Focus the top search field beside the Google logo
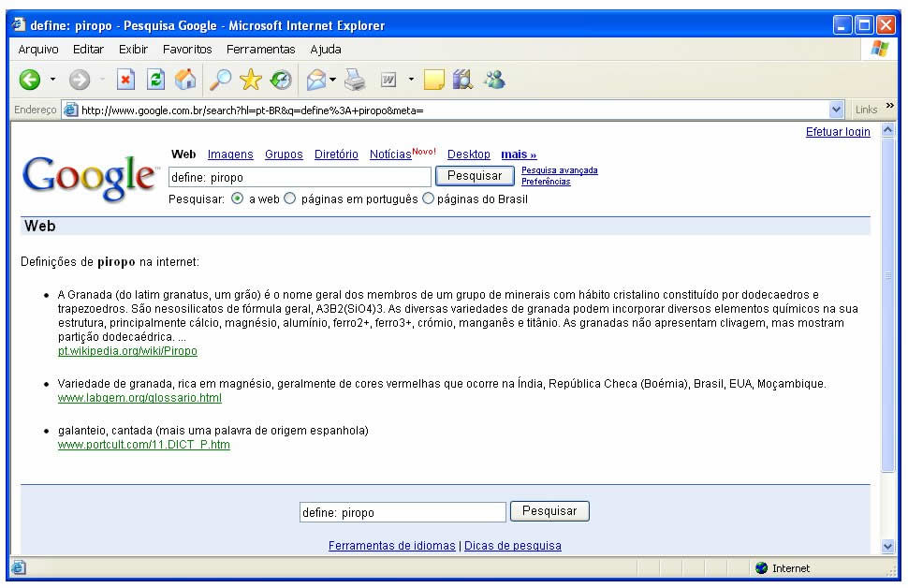Viewport: 908px width, 588px height. pyautogui.click(x=300, y=177)
